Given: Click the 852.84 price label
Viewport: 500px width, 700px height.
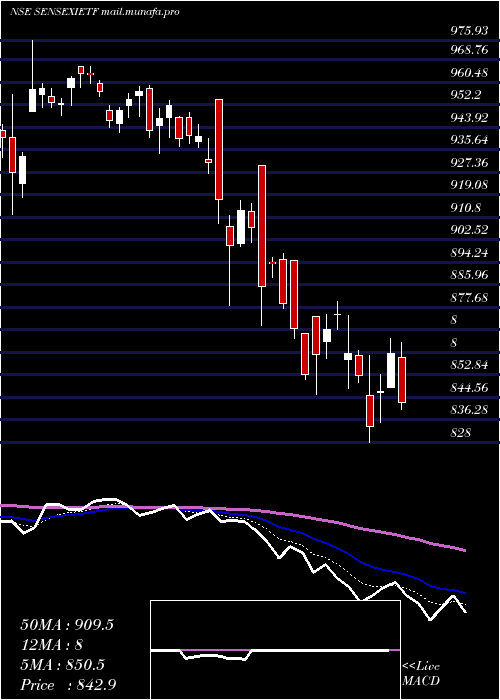Looking at the screenshot, I should (x=468, y=365).
